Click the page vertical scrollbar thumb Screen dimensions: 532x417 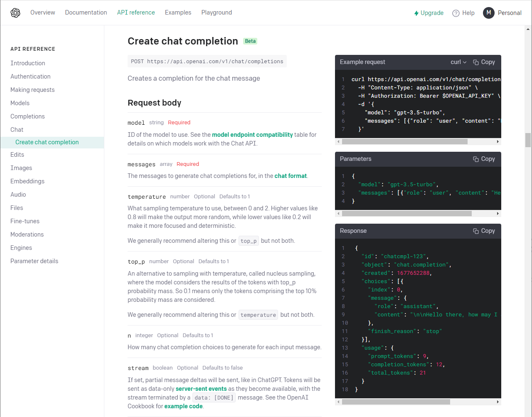[528, 140]
